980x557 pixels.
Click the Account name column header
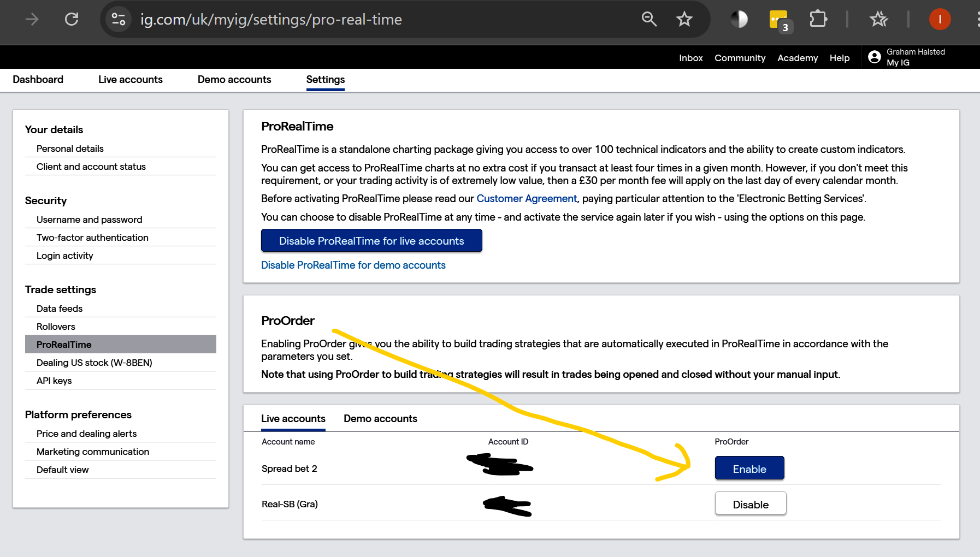click(x=288, y=442)
